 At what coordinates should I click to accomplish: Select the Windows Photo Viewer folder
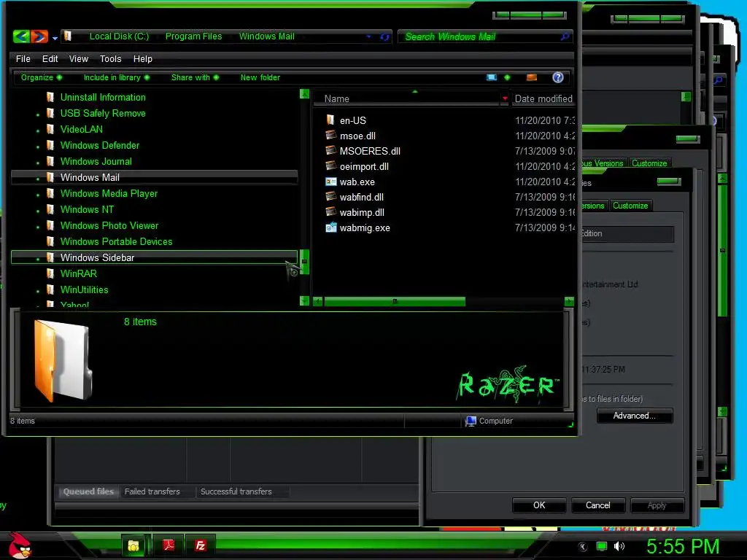[109, 226]
